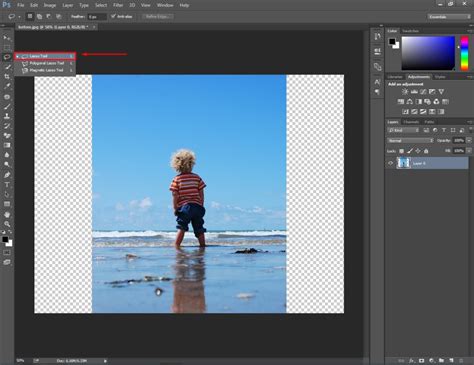Choose the Polygonal Lasso Tool
The height and width of the screenshot is (365, 474).
click(45, 63)
